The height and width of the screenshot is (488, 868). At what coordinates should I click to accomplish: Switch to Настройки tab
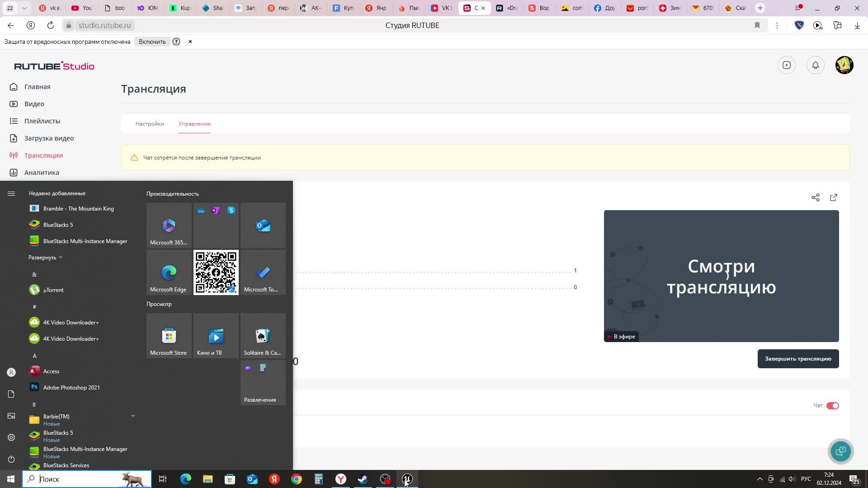pyautogui.click(x=150, y=124)
